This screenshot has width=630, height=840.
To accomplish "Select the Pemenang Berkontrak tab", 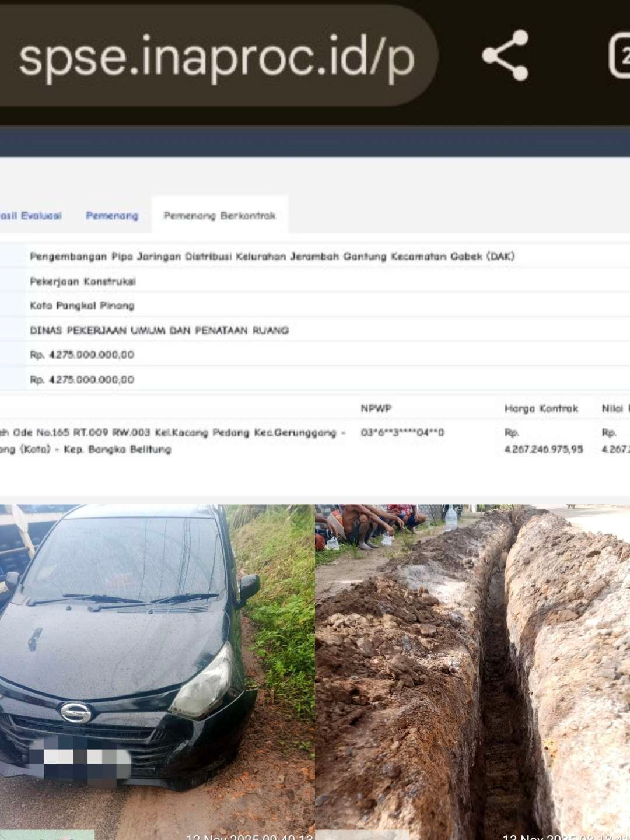I will coord(219,216).
